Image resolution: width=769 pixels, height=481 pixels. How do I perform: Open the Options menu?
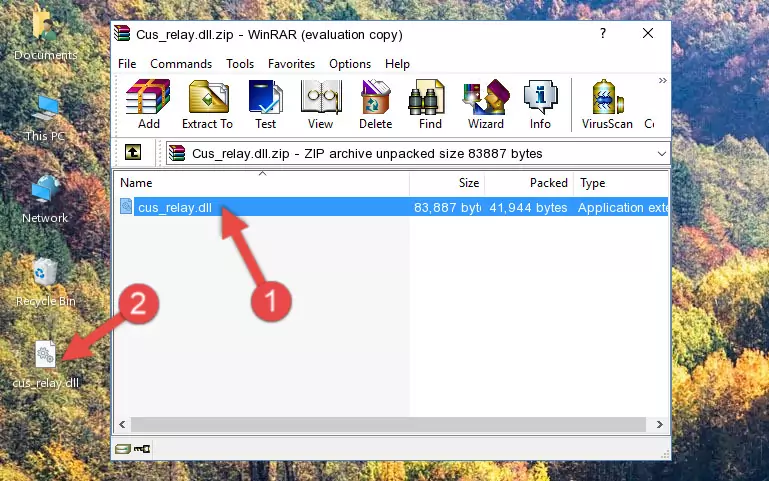coord(350,64)
